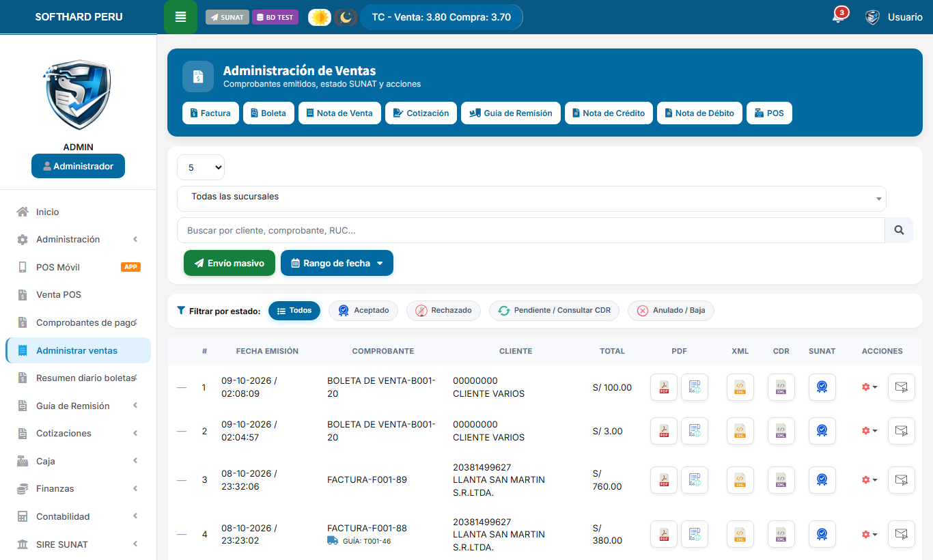Image resolution: width=933 pixels, height=560 pixels.
Task: Click the search by cliente input field
Action: (531, 230)
